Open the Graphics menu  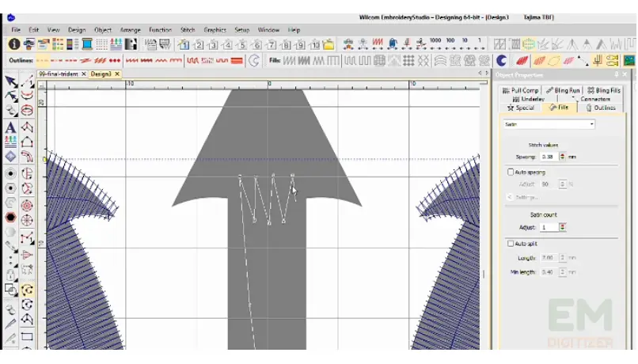[x=215, y=30]
